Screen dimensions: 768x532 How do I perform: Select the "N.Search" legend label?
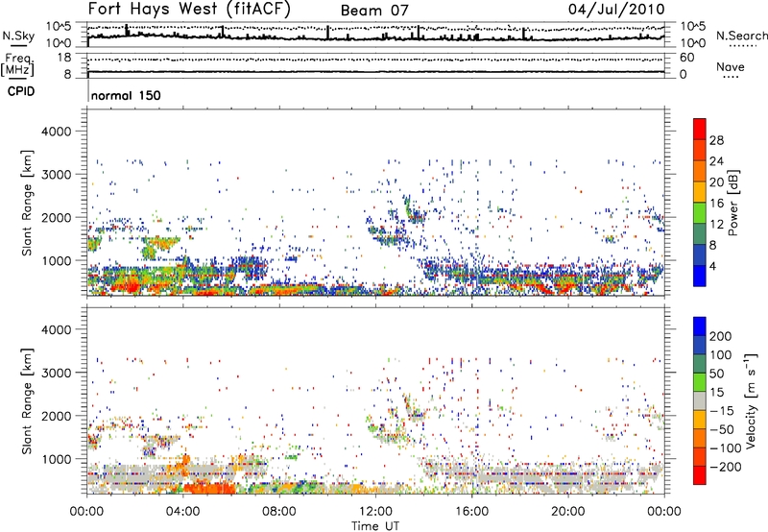(x=741, y=36)
